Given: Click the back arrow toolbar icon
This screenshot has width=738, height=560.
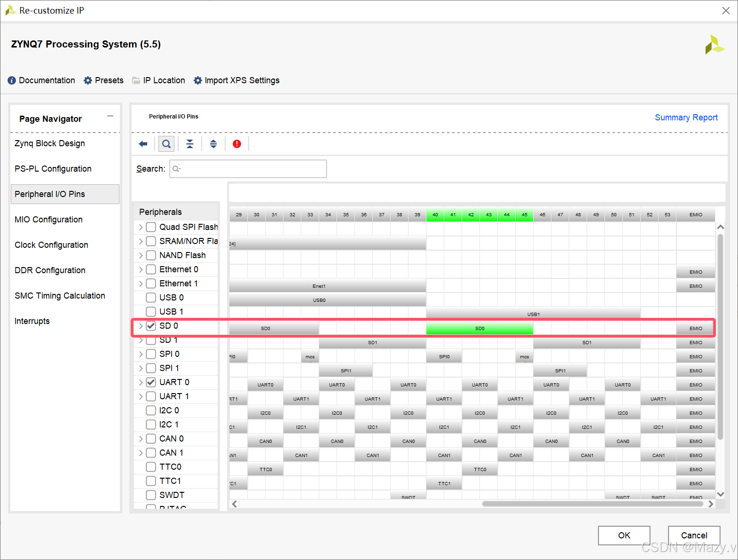Looking at the screenshot, I should [143, 144].
